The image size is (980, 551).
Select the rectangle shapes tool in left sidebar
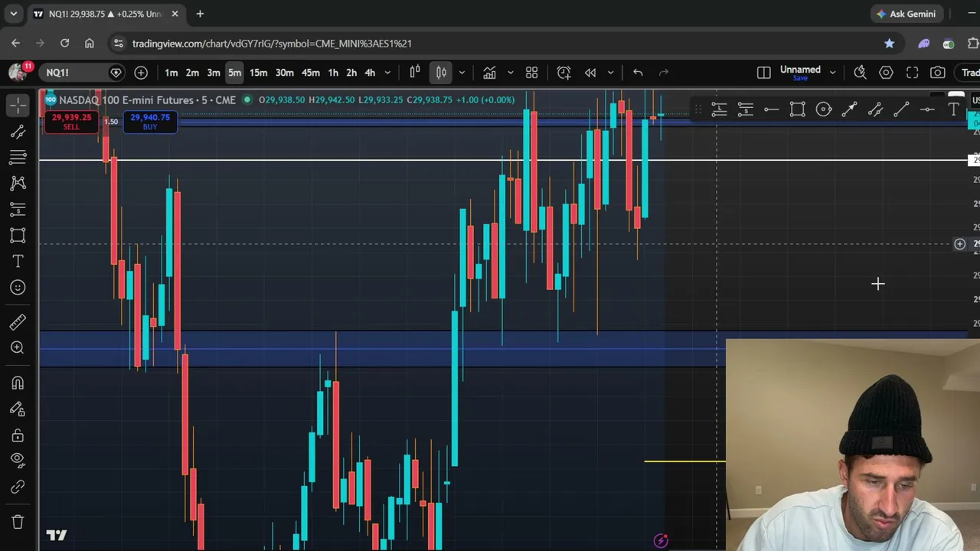[x=18, y=236]
